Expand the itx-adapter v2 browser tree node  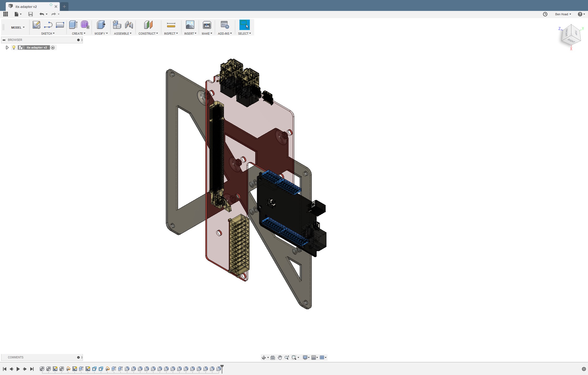7,47
